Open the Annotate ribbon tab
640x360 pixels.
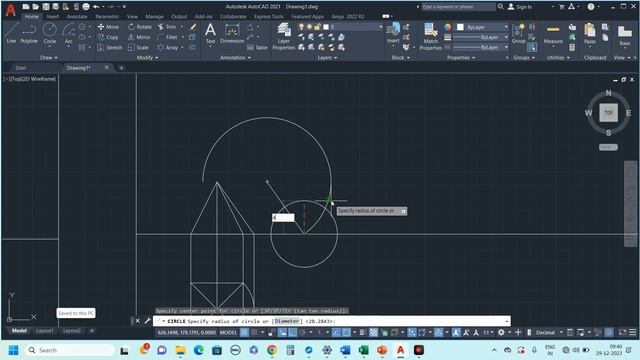click(77, 17)
